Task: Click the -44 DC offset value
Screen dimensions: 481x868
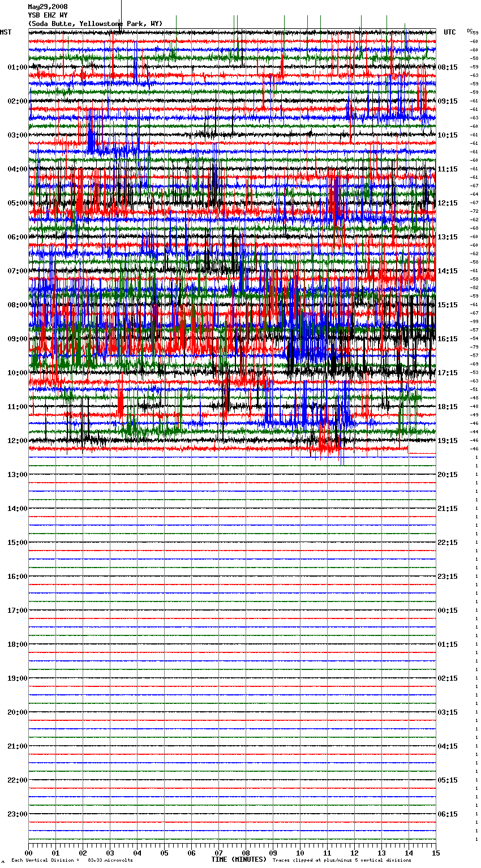Action: click(x=474, y=432)
